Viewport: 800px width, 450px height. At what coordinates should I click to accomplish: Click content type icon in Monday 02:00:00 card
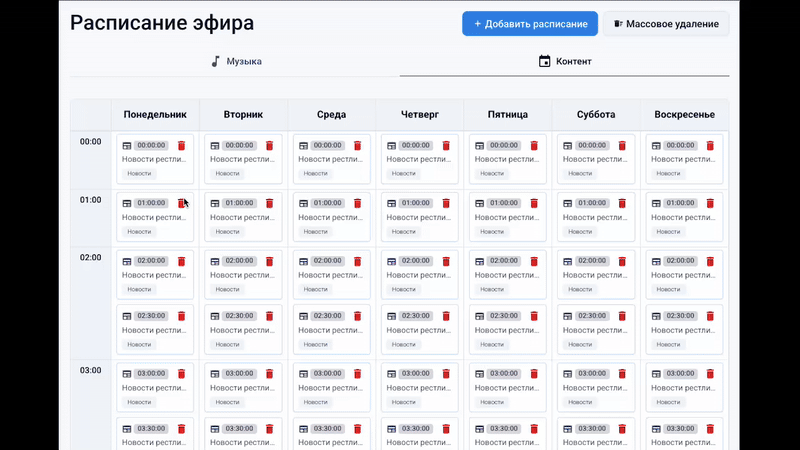pyautogui.click(x=127, y=261)
